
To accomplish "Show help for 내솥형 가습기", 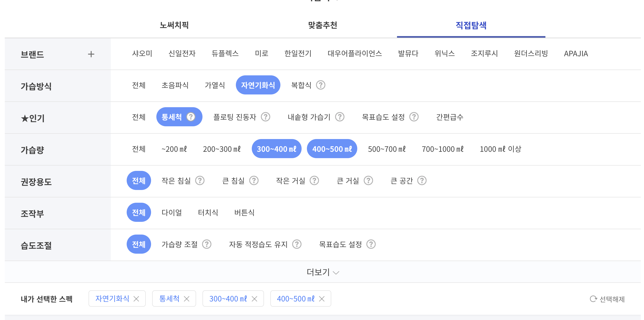I will [x=340, y=117].
